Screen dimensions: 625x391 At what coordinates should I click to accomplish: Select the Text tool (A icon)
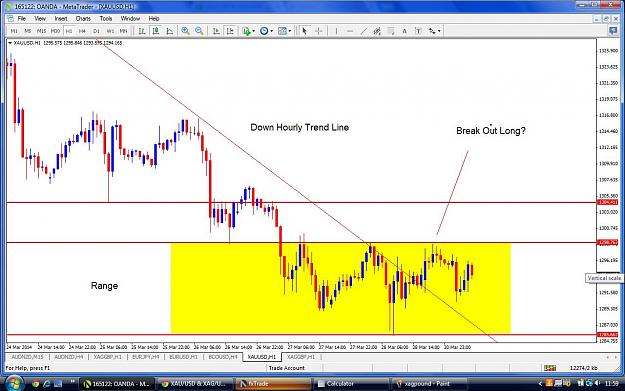click(x=405, y=31)
